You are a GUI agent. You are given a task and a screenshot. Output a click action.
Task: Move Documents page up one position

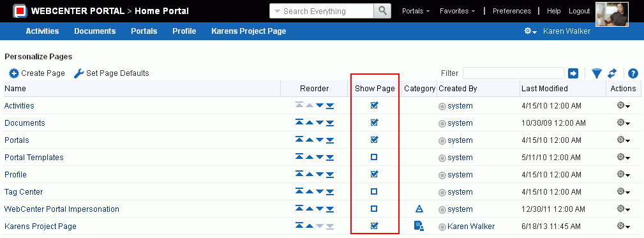coord(310,123)
